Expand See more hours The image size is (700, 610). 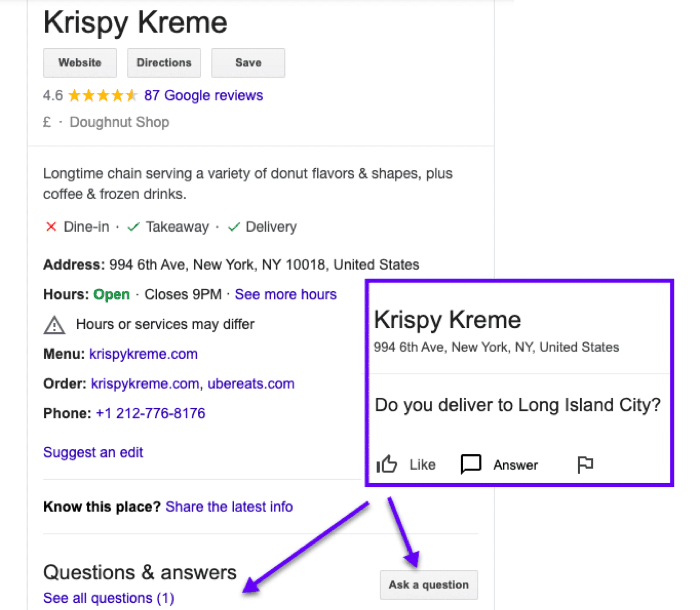(285, 294)
